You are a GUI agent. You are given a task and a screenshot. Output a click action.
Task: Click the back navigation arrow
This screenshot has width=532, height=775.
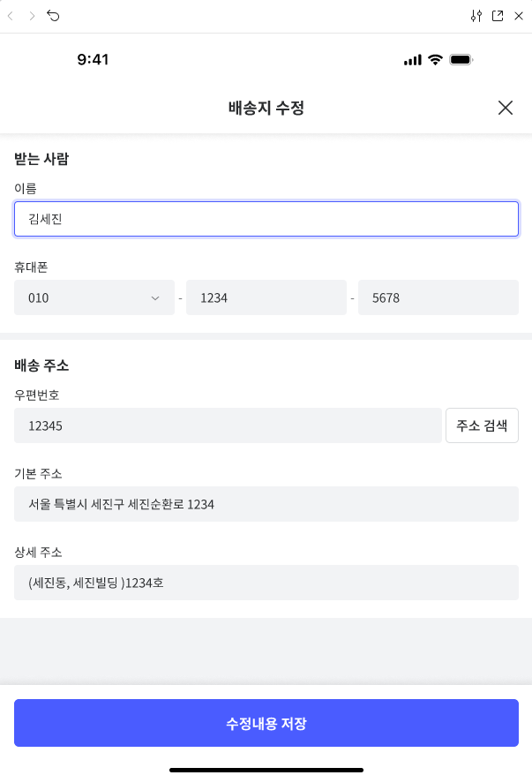tap(11, 16)
